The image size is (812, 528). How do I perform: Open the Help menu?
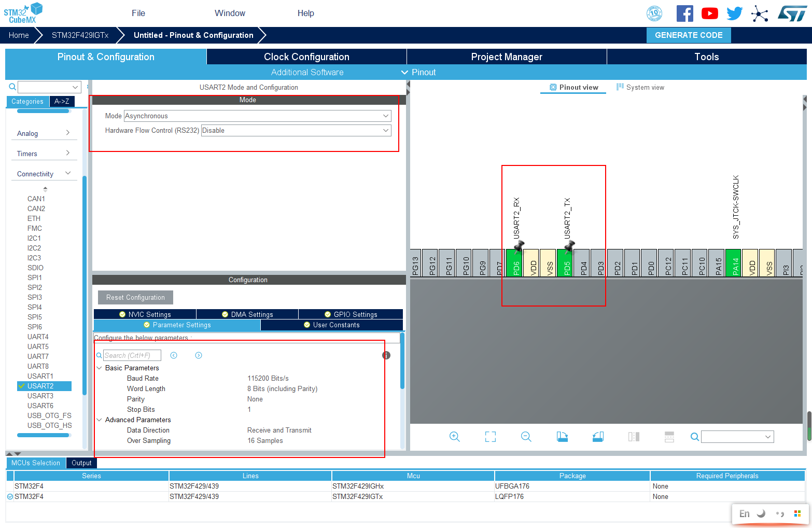(306, 13)
